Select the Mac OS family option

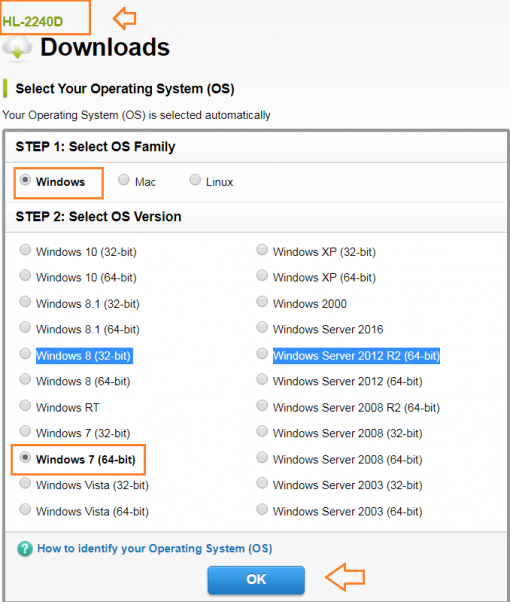point(124,180)
